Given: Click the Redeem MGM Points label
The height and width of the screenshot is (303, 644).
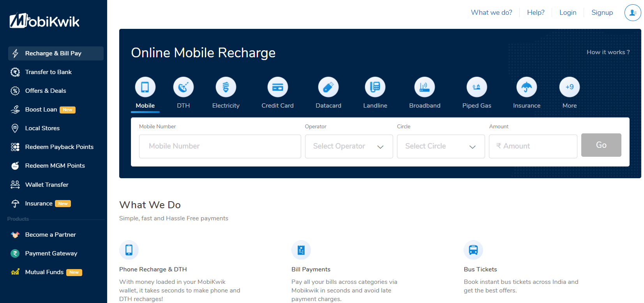Looking at the screenshot, I should click(x=55, y=166).
